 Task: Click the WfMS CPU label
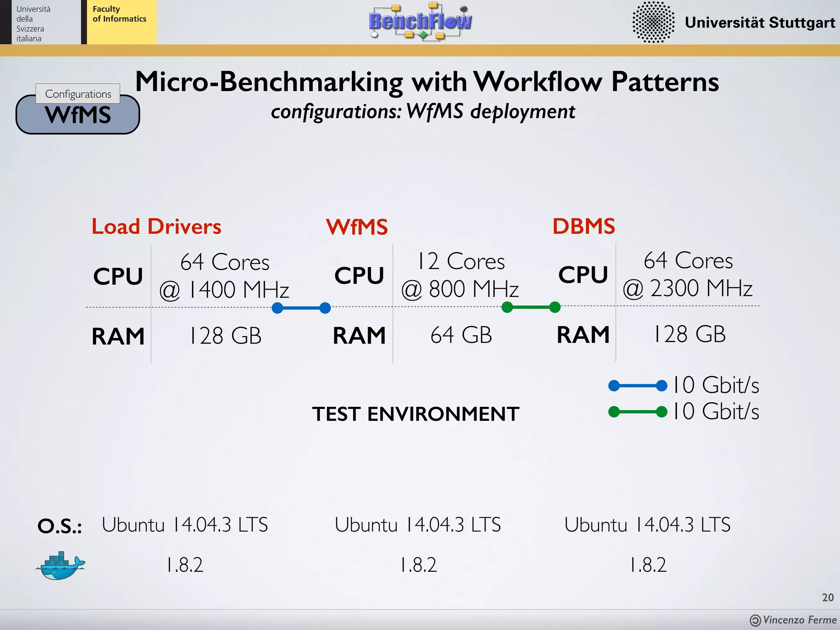pyautogui.click(x=359, y=275)
